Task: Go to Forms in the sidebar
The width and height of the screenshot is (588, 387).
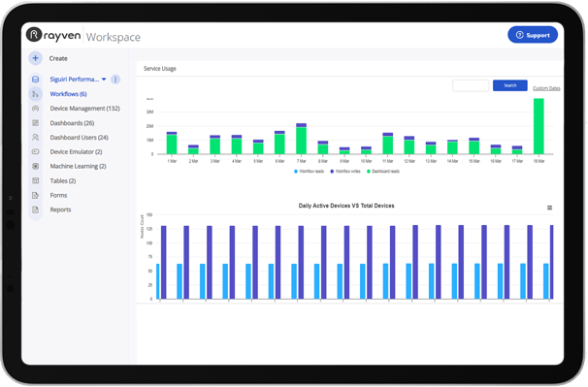Action: [58, 195]
